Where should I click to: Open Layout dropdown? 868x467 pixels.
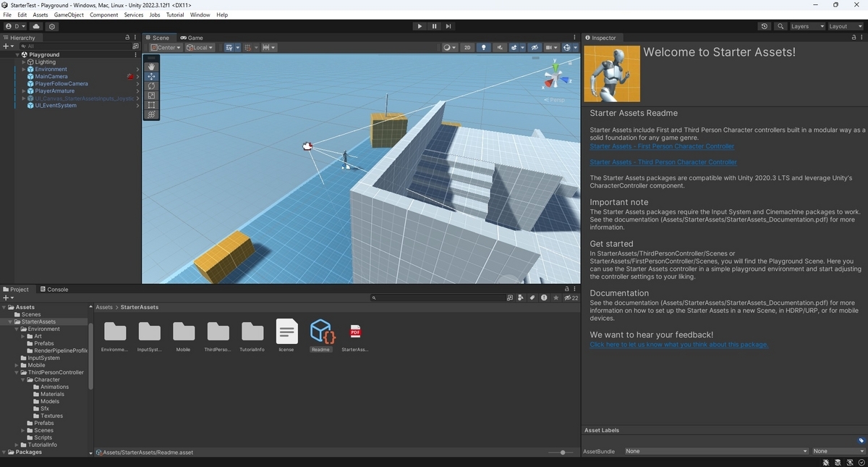846,26
